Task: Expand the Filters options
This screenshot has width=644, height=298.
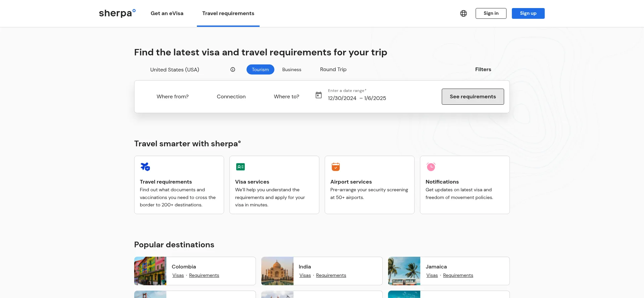Action: coord(483,69)
